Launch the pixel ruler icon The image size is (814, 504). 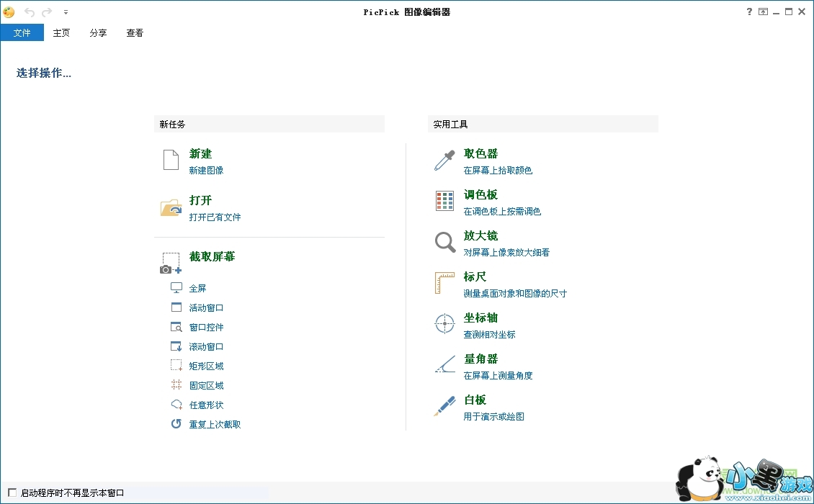click(x=444, y=283)
